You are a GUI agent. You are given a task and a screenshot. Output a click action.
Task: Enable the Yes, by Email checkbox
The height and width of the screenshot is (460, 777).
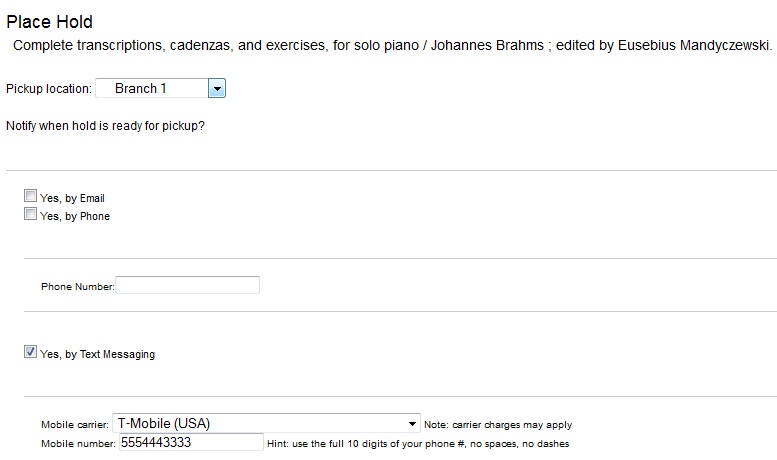[x=31, y=197]
